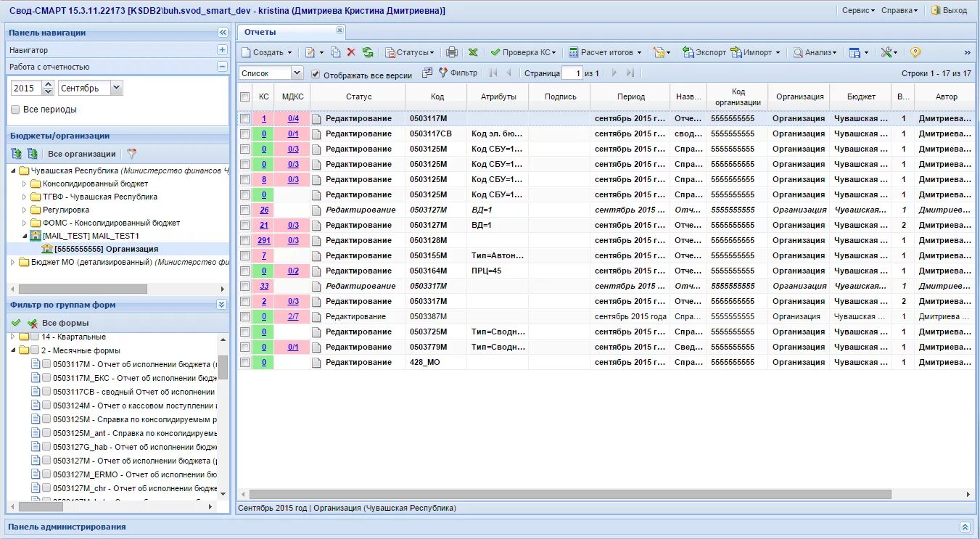The image size is (980, 539).
Task: Click the Бюджеты/организации tree horizontal scrollbar
Action: [81, 289]
